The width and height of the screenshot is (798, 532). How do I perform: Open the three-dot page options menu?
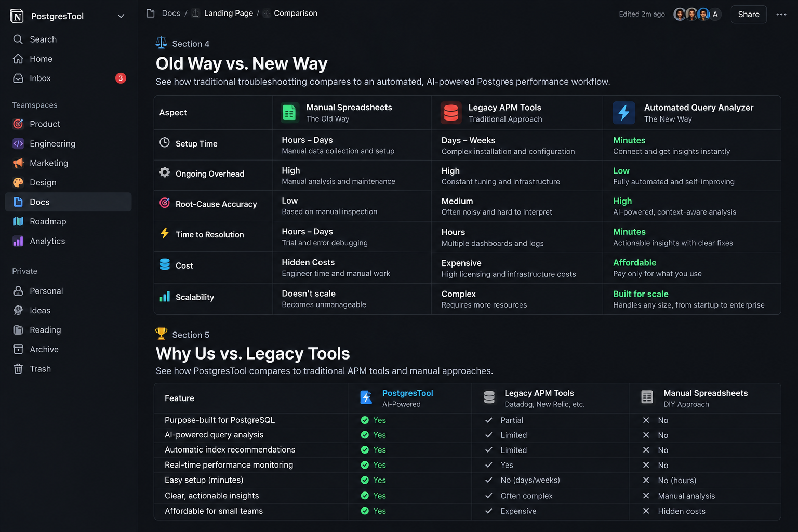click(781, 15)
